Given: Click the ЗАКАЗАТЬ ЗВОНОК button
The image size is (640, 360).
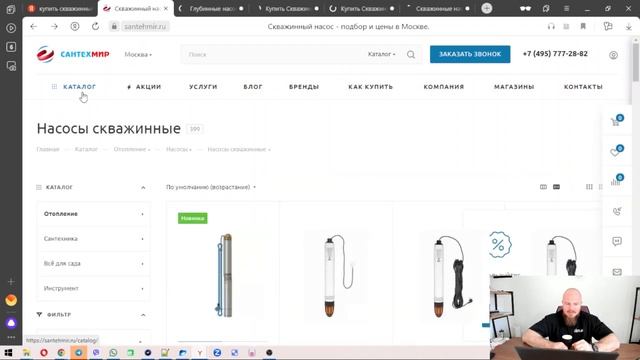Looking at the screenshot, I should point(470,54).
